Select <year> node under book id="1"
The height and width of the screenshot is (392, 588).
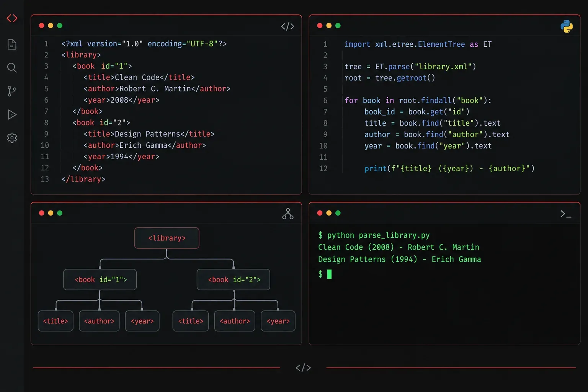coord(142,321)
